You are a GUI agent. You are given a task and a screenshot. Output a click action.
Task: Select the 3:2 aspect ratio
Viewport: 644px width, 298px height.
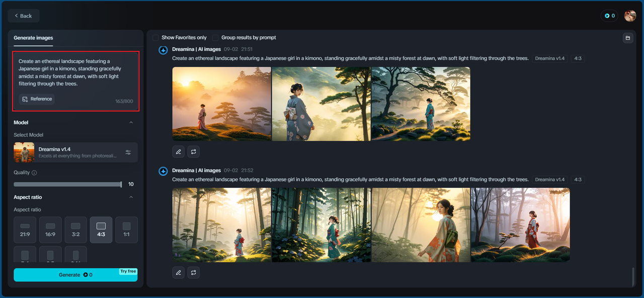pyautogui.click(x=75, y=230)
